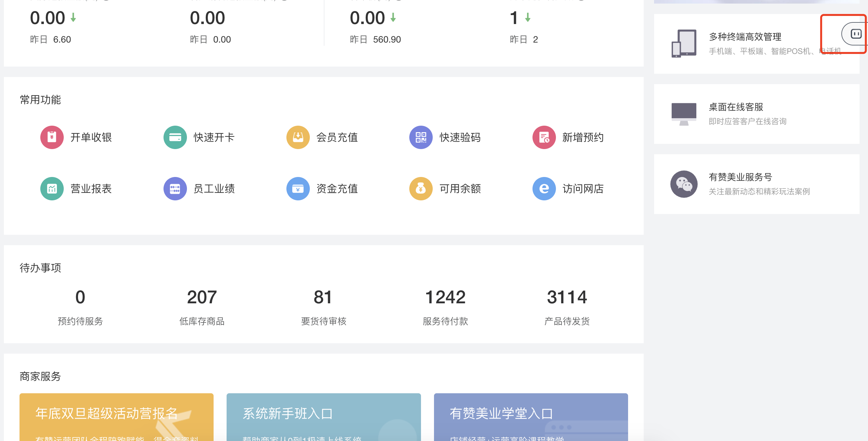This screenshot has height=441, width=868.
Task: Open the 快速验码 QR code icon
Action: click(421, 137)
